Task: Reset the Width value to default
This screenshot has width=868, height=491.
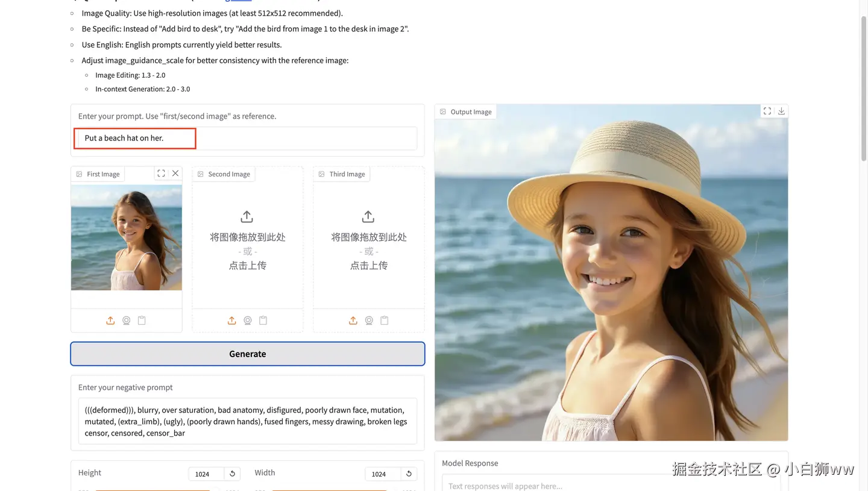Action: click(409, 474)
